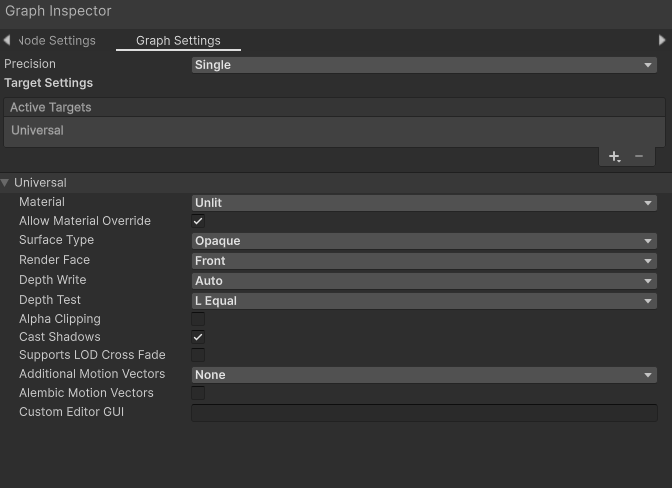Click the minus icon to remove target

[639, 156]
